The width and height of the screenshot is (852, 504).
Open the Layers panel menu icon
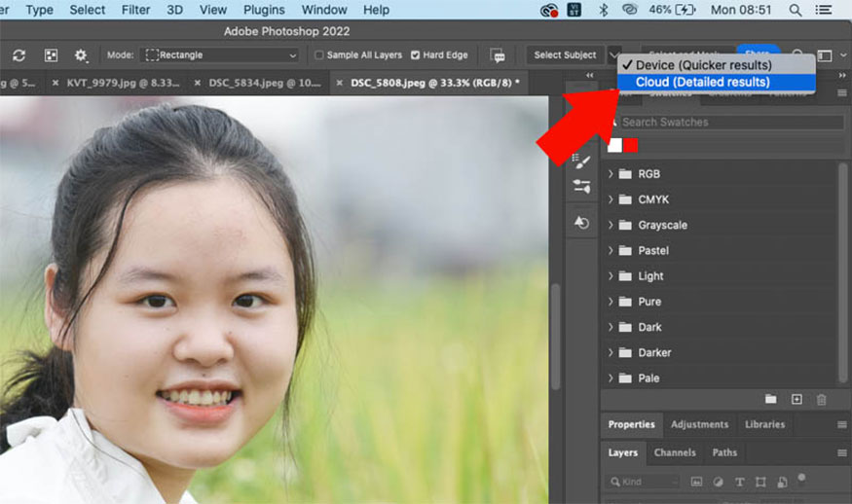tap(841, 453)
